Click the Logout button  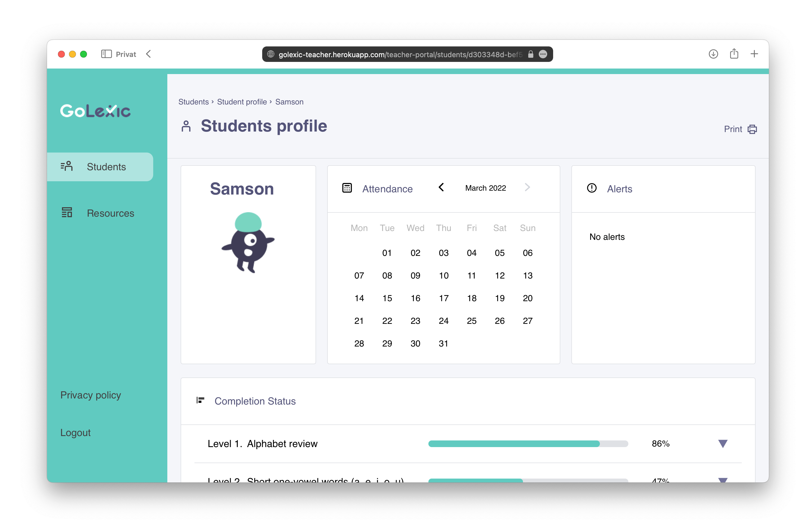[76, 432]
